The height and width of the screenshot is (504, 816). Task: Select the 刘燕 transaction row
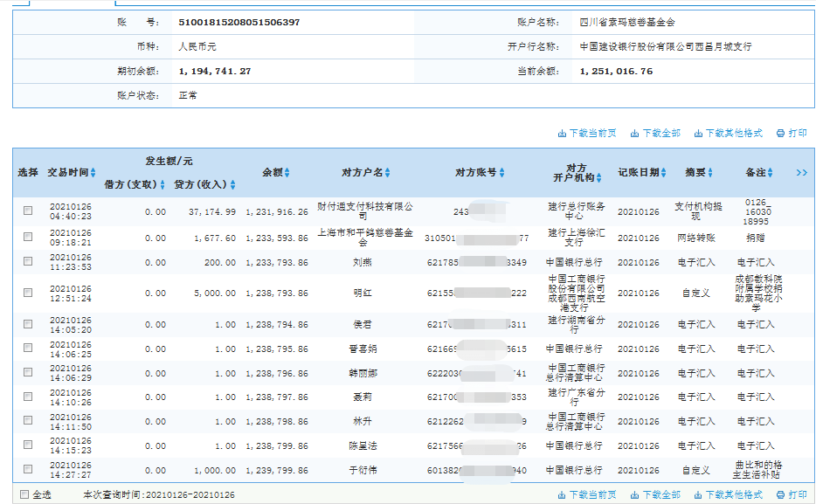(28, 261)
